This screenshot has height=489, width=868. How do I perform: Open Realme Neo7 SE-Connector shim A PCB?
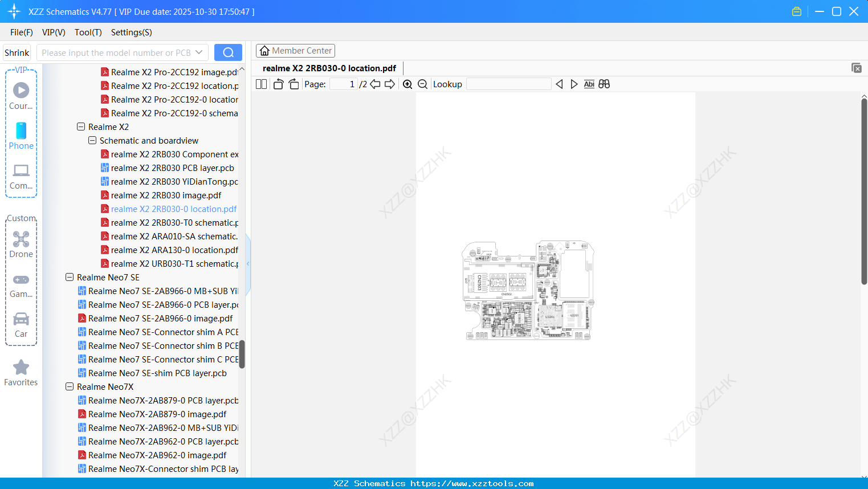tap(158, 332)
